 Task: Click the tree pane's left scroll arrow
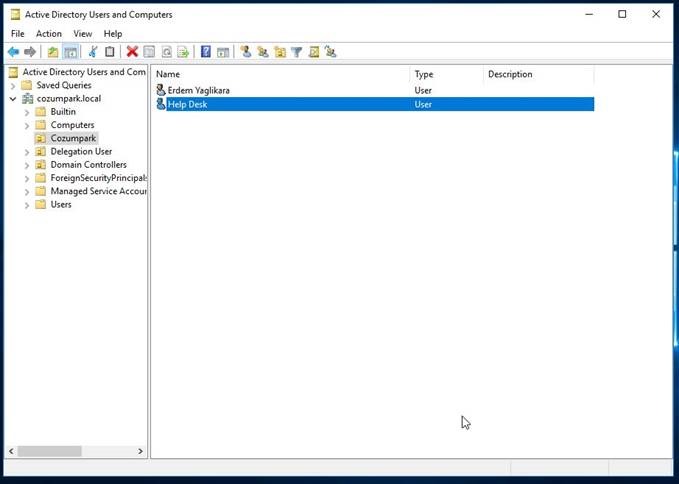pyautogui.click(x=11, y=451)
